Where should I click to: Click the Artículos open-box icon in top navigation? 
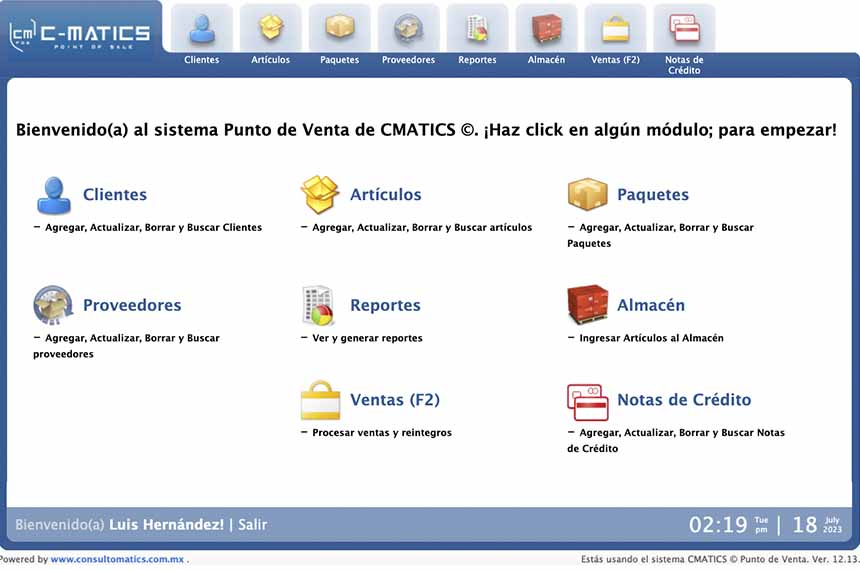pyautogui.click(x=271, y=27)
